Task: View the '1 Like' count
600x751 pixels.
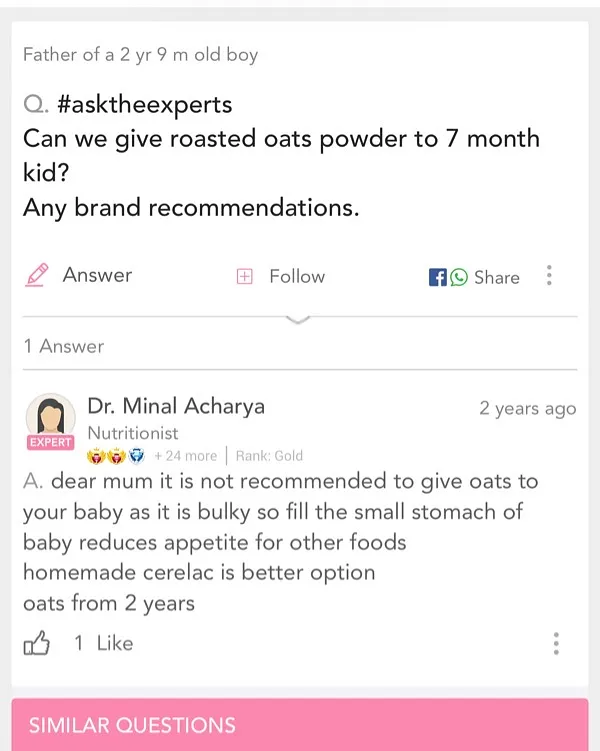Action: click(x=103, y=644)
